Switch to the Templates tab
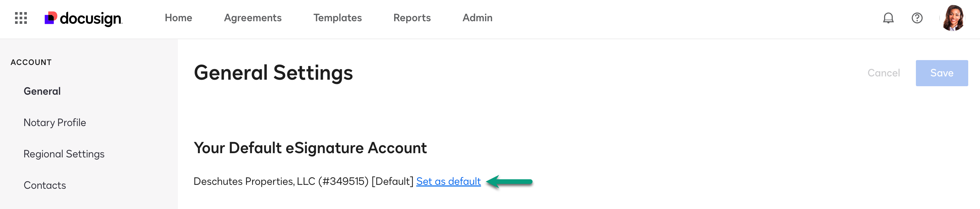The height and width of the screenshot is (209, 980). (338, 18)
